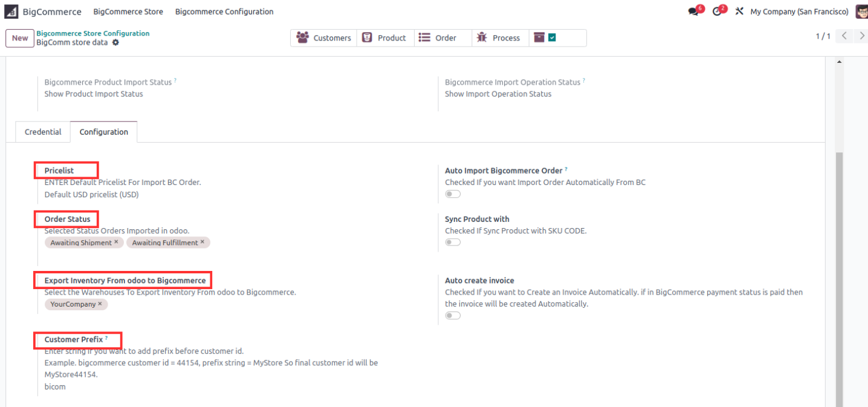Image resolution: width=868 pixels, height=407 pixels.
Task: Turn on Auto create invoice switch
Action: point(453,315)
